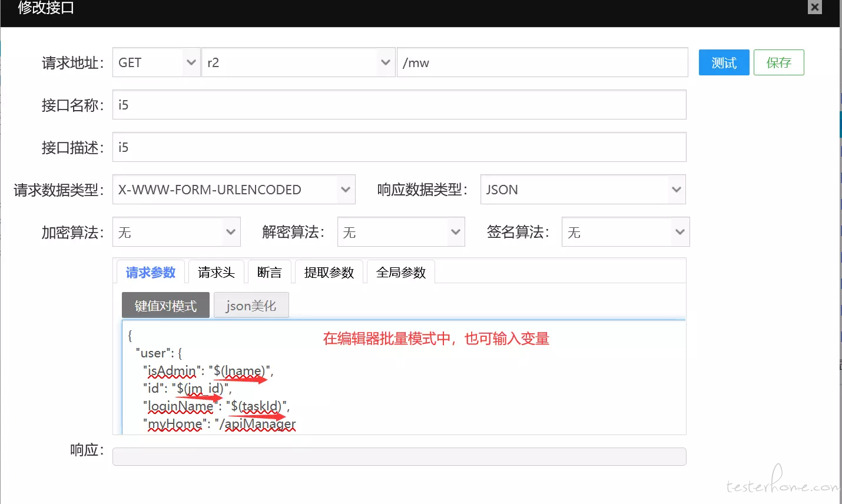Click the 接口描述 input field

click(399, 147)
